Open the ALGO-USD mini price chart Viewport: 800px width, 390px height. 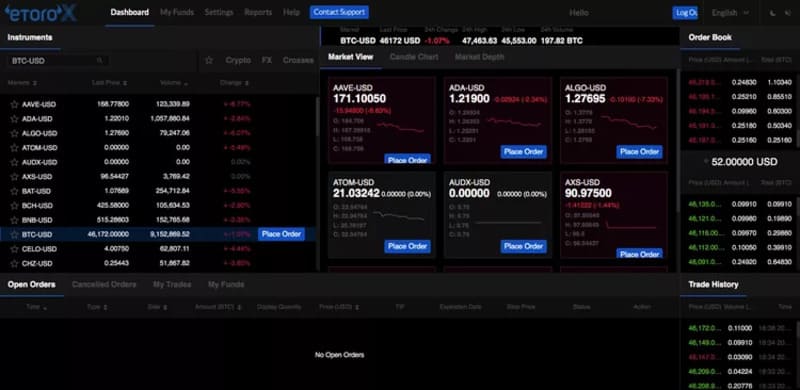[x=629, y=123]
